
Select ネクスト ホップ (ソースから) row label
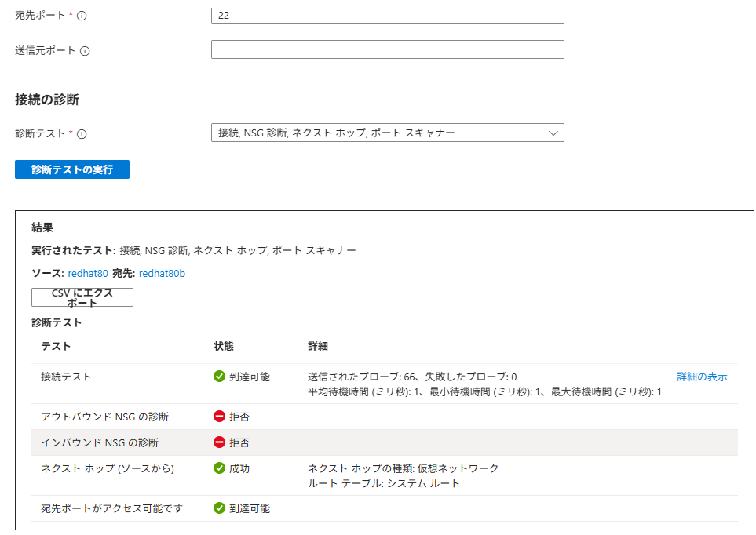[x=108, y=468]
